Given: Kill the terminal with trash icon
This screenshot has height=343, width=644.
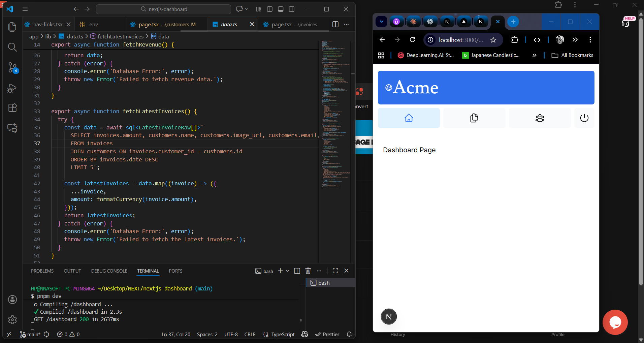Looking at the screenshot, I should pyautogui.click(x=308, y=271).
